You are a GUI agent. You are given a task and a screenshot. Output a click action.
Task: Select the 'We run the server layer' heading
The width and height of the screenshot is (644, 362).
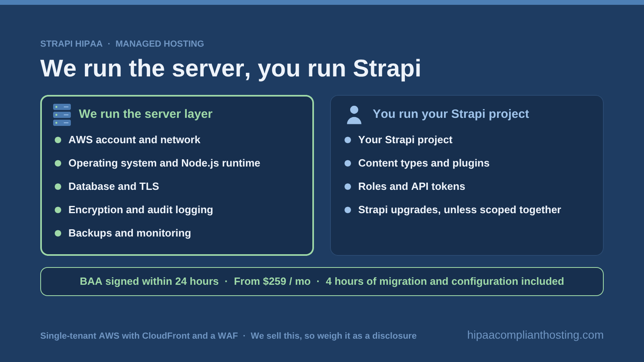146,114
